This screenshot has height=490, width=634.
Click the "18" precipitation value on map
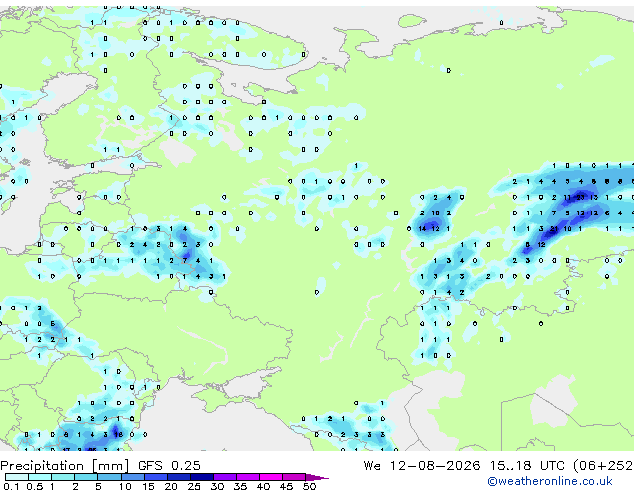point(118,435)
